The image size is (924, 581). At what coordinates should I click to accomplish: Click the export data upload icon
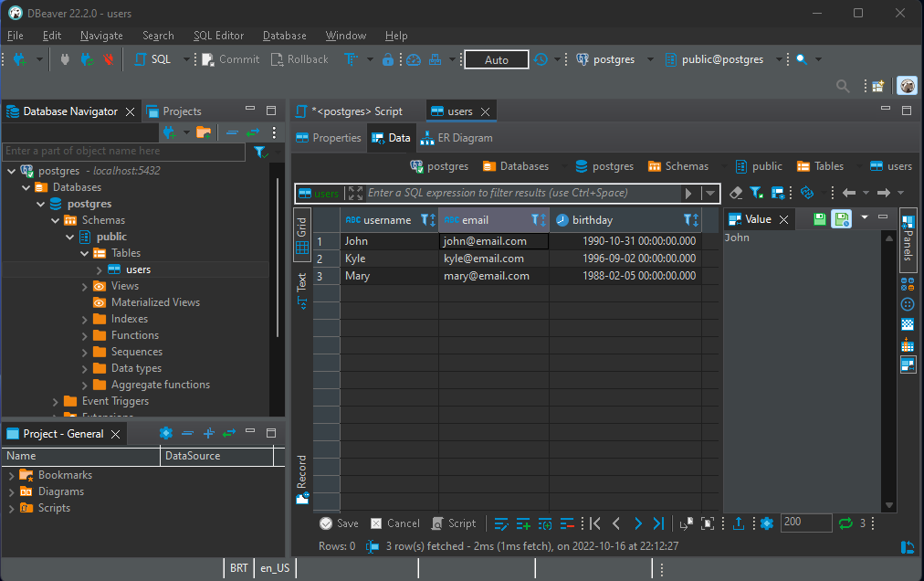739,523
